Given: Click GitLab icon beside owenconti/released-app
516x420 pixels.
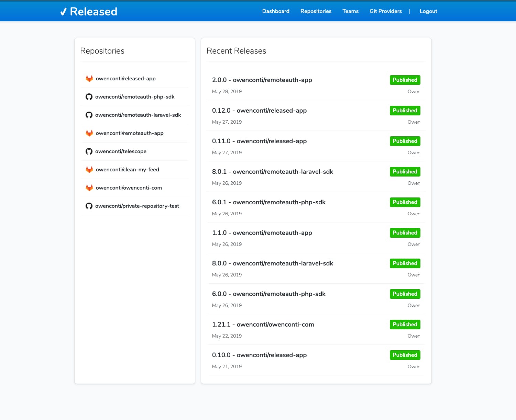Looking at the screenshot, I should click(x=89, y=79).
